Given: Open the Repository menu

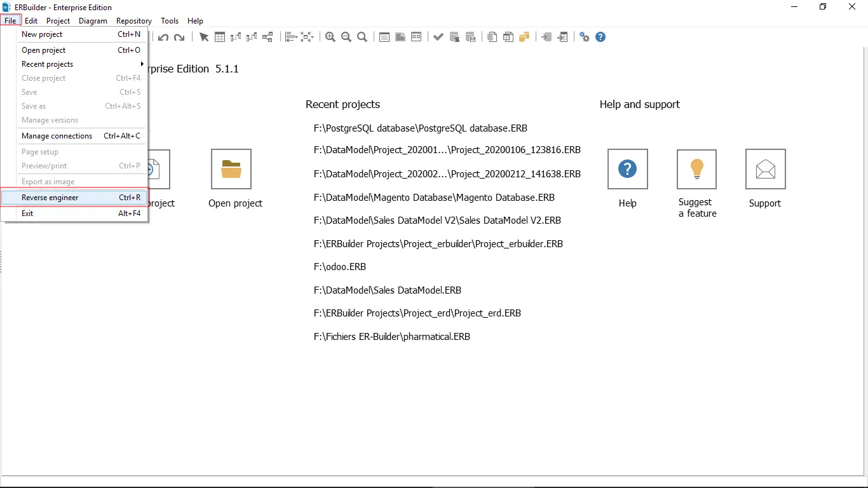Looking at the screenshot, I should pyautogui.click(x=134, y=21).
